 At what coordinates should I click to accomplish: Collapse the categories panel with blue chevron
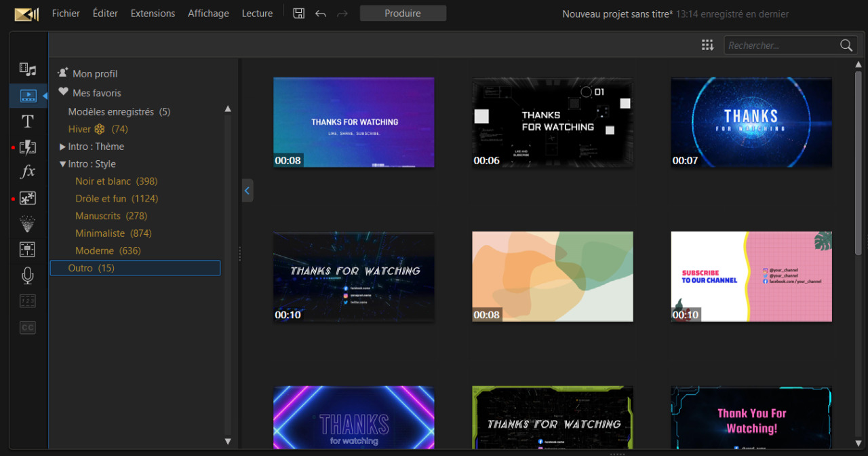point(247,190)
